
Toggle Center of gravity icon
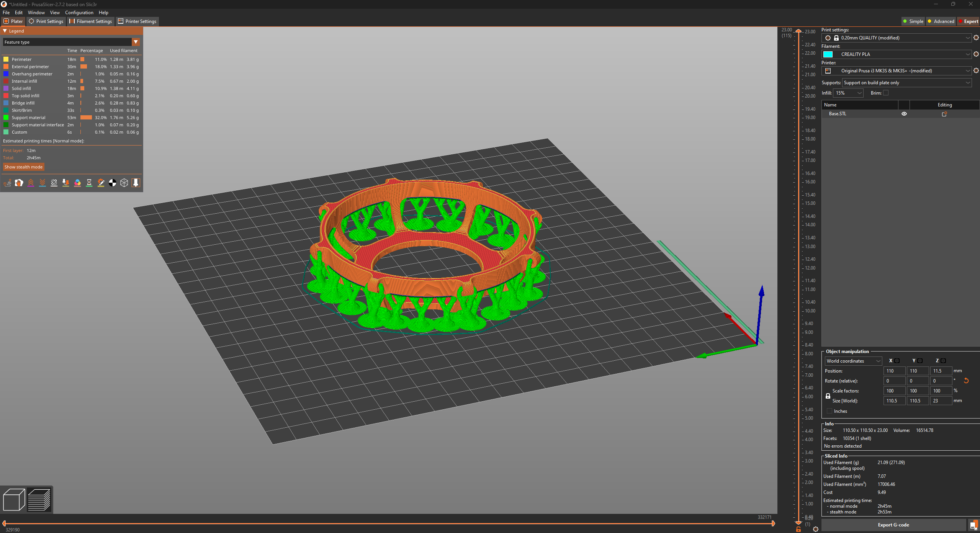(113, 183)
